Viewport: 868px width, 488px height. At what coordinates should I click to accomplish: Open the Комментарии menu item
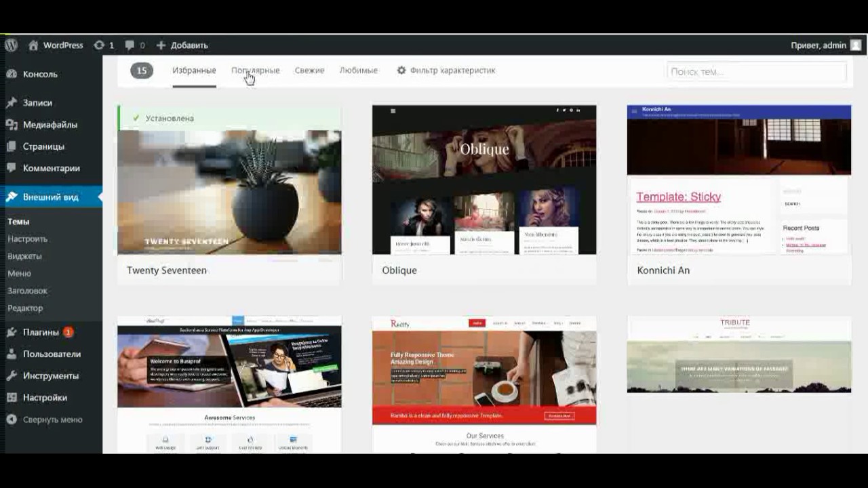51,168
